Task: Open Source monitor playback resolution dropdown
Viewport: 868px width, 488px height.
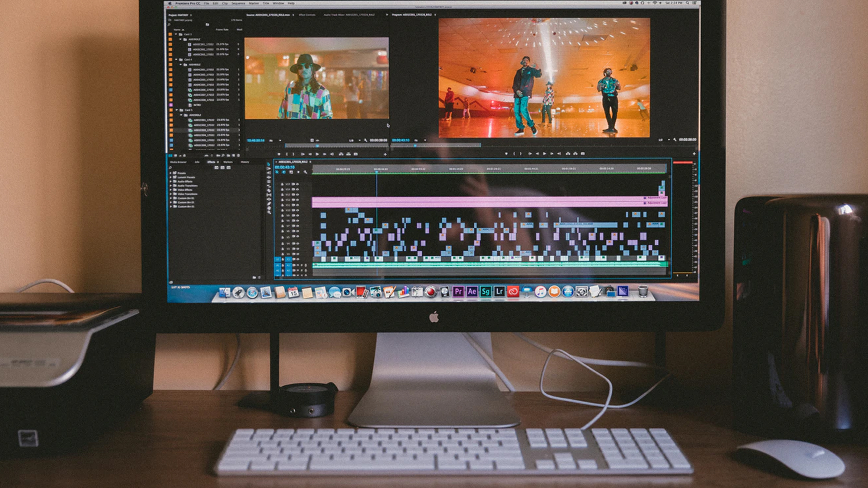Action: (x=355, y=141)
